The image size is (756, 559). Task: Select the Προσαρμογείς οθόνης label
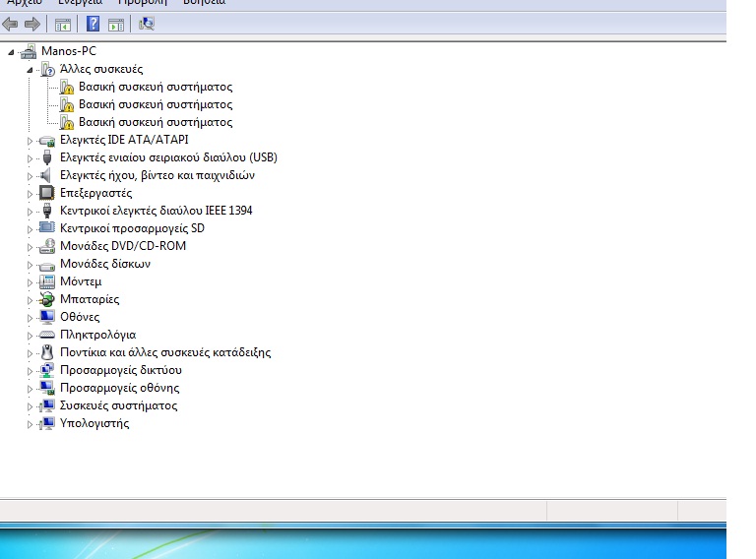(x=119, y=388)
